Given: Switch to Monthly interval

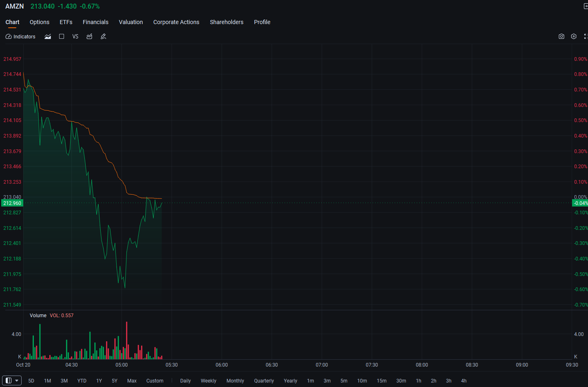Looking at the screenshot, I should tap(235, 381).
